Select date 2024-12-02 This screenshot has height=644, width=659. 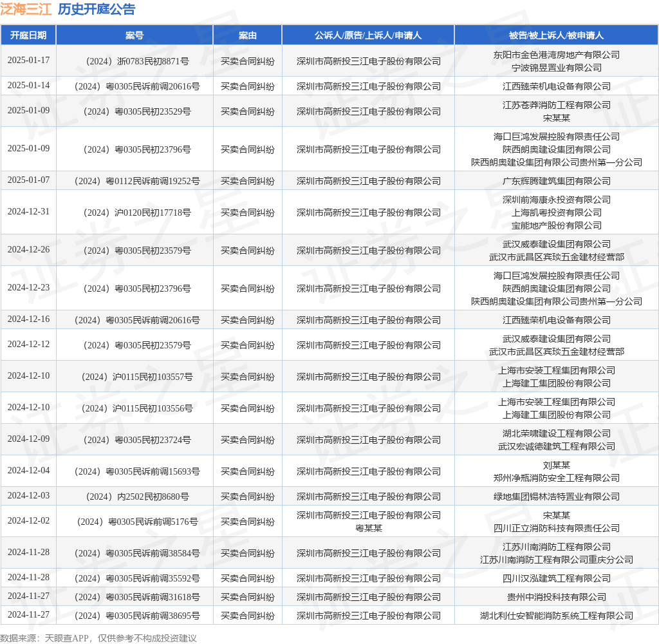tap(28, 521)
